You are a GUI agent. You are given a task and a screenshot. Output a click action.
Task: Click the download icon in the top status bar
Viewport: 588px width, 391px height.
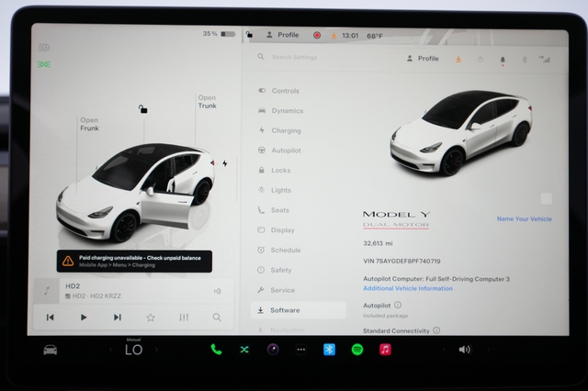tap(334, 36)
